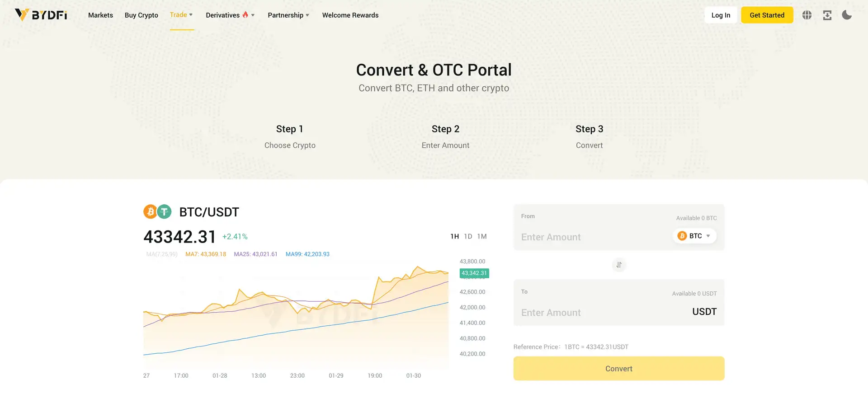This screenshot has height=398, width=868.
Task: Click the Tether icon beside BTC/USDT
Action: pos(164,211)
